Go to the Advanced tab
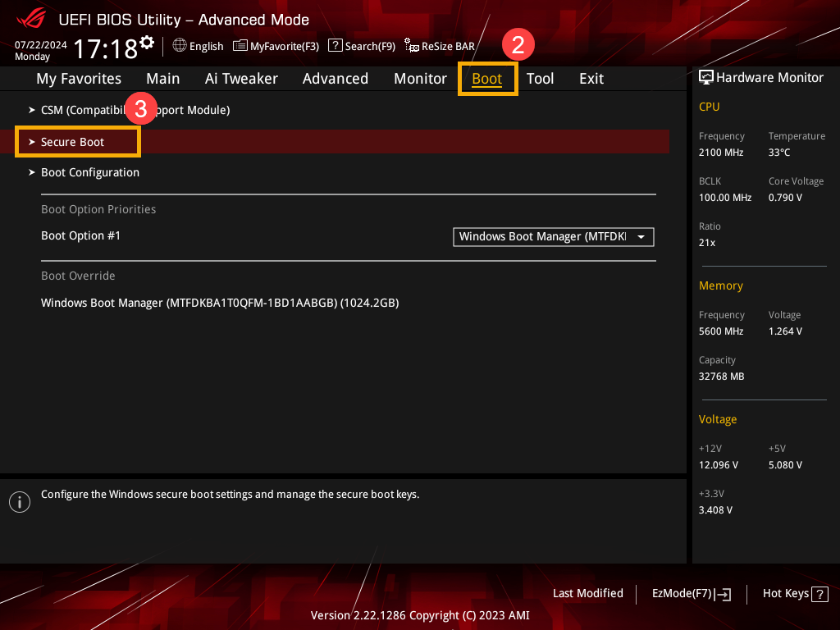The image size is (840, 630). pyautogui.click(x=335, y=79)
